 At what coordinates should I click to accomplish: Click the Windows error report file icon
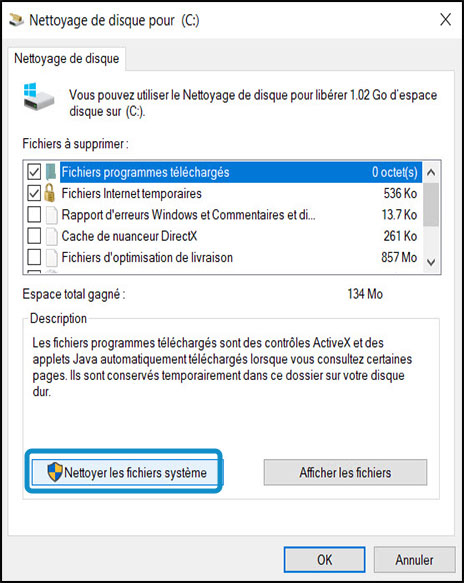[52, 215]
